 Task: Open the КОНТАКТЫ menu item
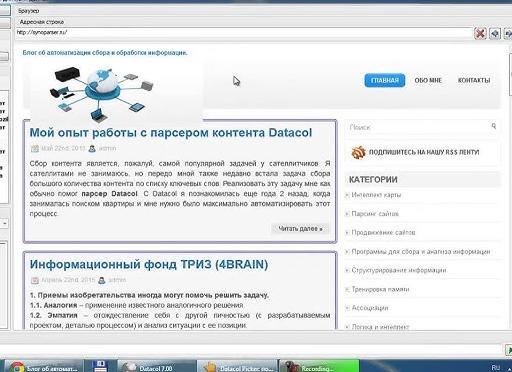[x=474, y=80]
